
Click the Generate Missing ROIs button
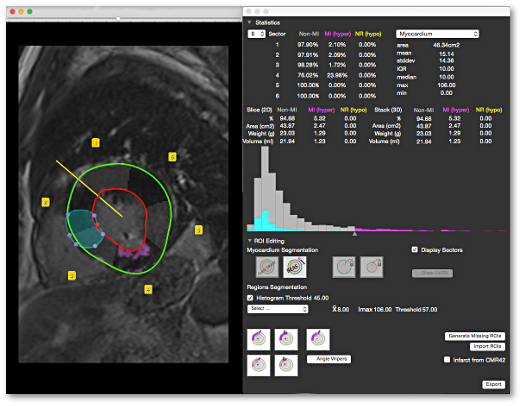point(475,336)
